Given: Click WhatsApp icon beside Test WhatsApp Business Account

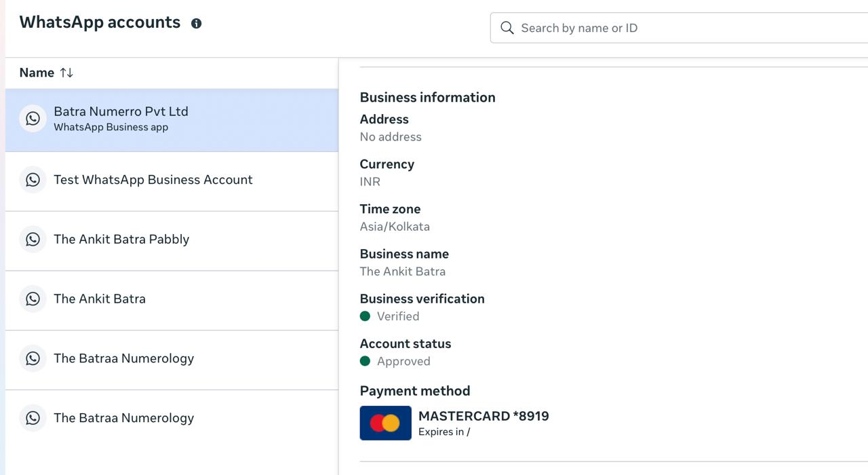Looking at the screenshot, I should click(x=33, y=180).
